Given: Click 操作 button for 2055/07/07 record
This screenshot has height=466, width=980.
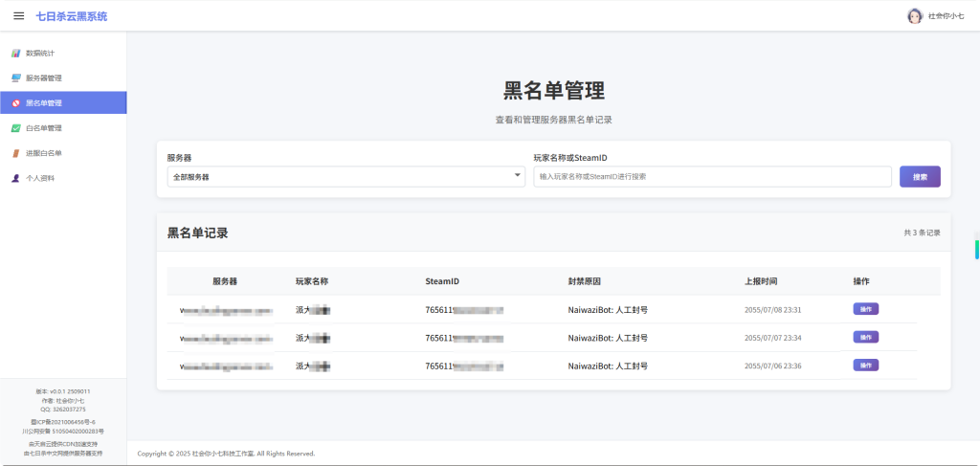Looking at the screenshot, I should click(x=865, y=338).
